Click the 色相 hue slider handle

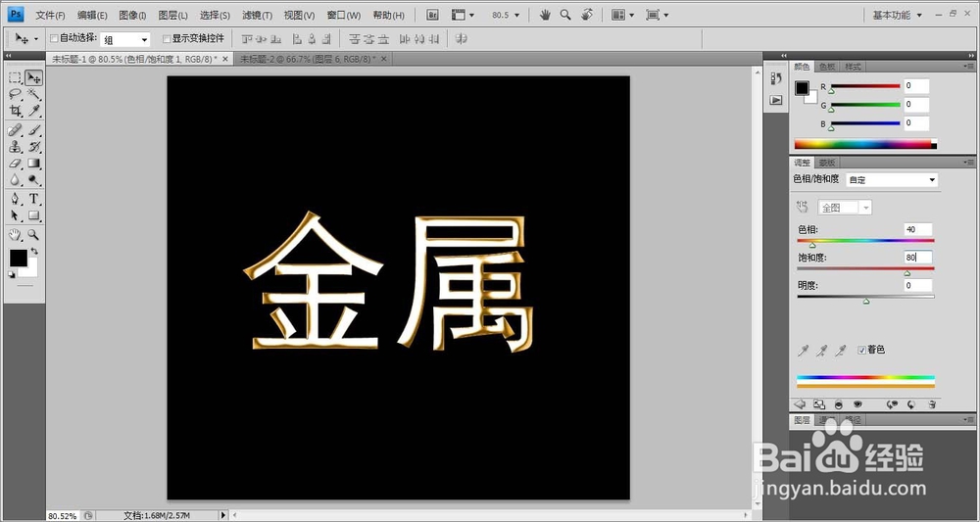(812, 245)
